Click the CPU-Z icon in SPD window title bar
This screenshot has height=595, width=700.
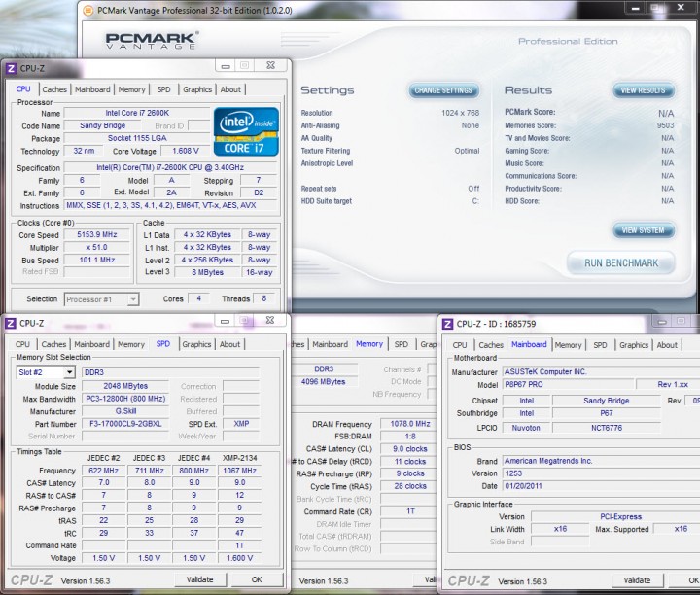11,323
